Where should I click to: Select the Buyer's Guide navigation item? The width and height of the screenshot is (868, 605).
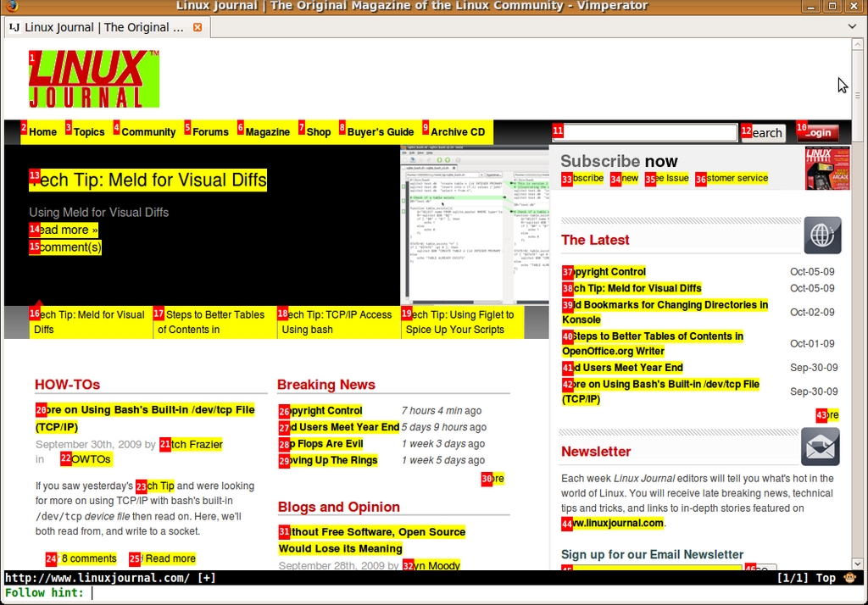click(x=380, y=132)
